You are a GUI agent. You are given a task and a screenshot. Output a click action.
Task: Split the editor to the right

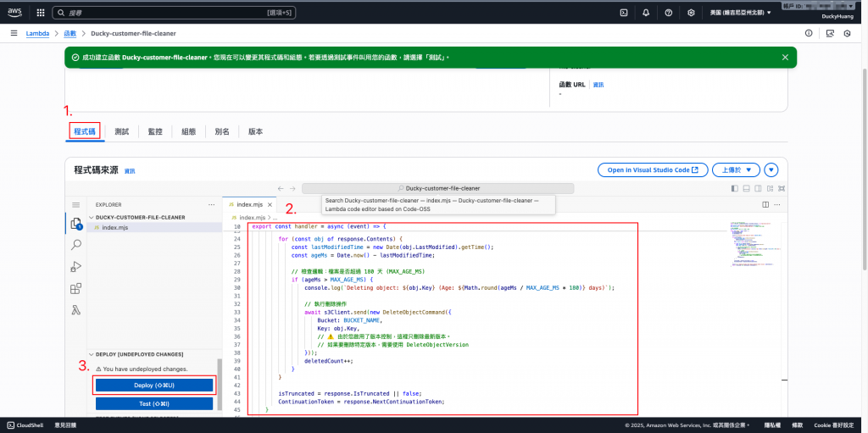coord(765,205)
